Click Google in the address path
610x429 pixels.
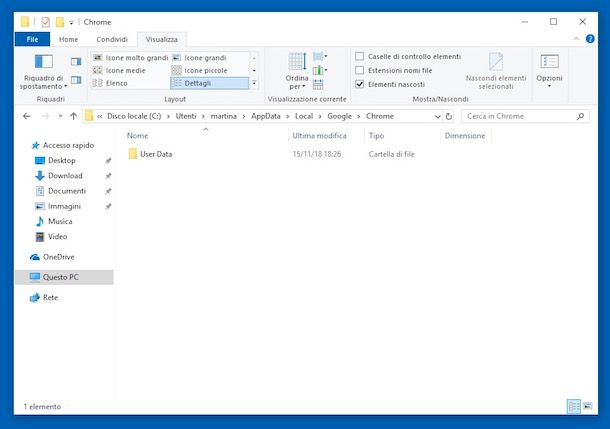(x=339, y=116)
